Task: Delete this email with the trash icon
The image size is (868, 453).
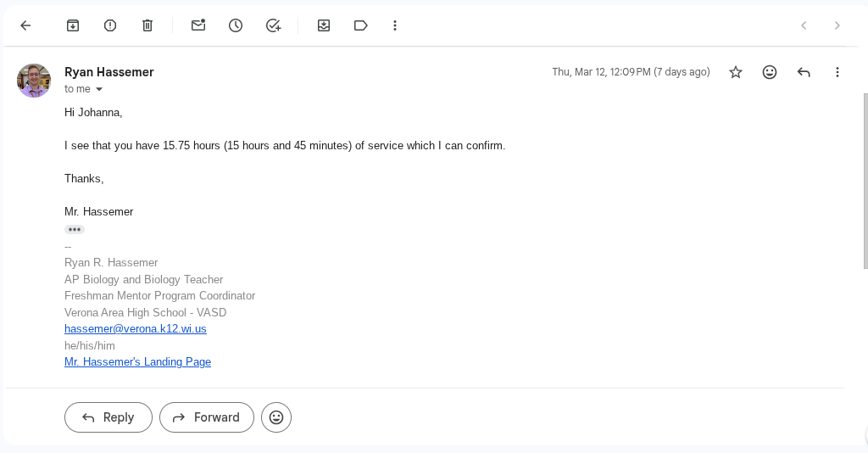Action: [x=147, y=25]
